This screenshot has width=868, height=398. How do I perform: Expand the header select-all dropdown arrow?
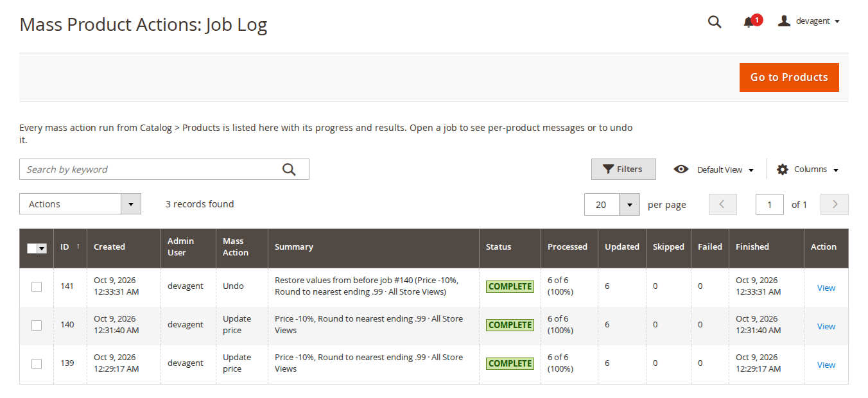[42, 248]
